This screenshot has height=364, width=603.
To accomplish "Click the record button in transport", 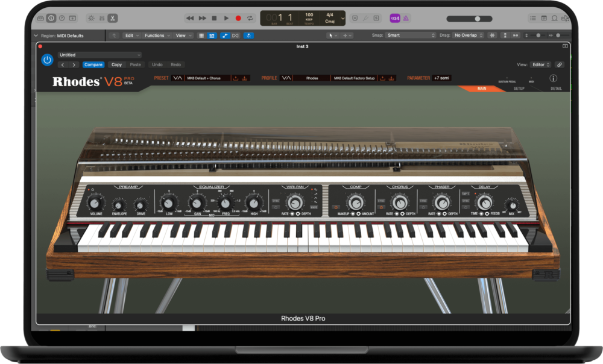I will (238, 18).
